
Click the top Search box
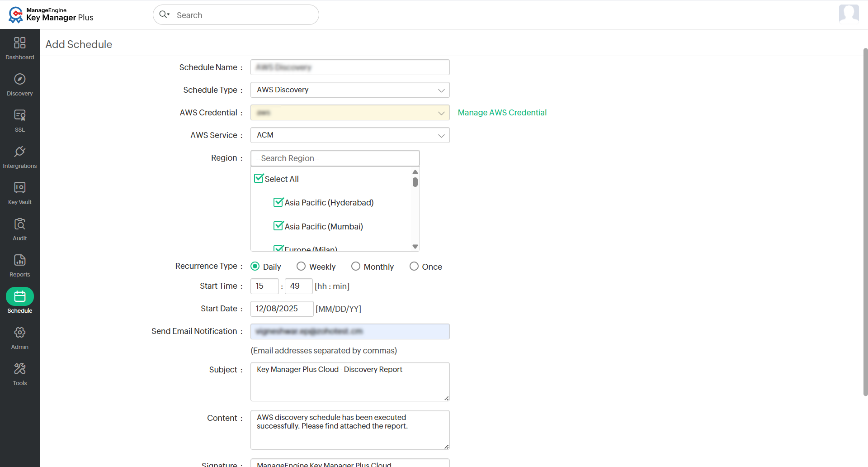coord(236,14)
